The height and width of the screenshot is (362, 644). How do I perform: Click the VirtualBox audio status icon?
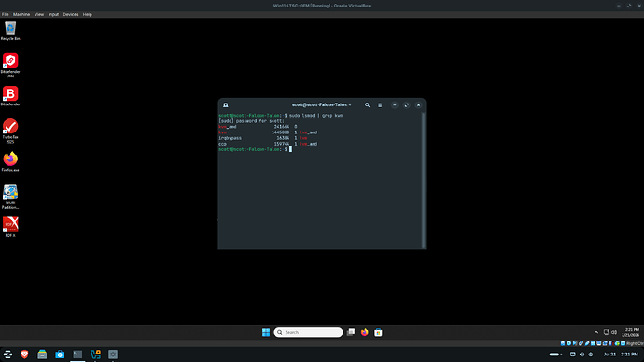click(575, 343)
